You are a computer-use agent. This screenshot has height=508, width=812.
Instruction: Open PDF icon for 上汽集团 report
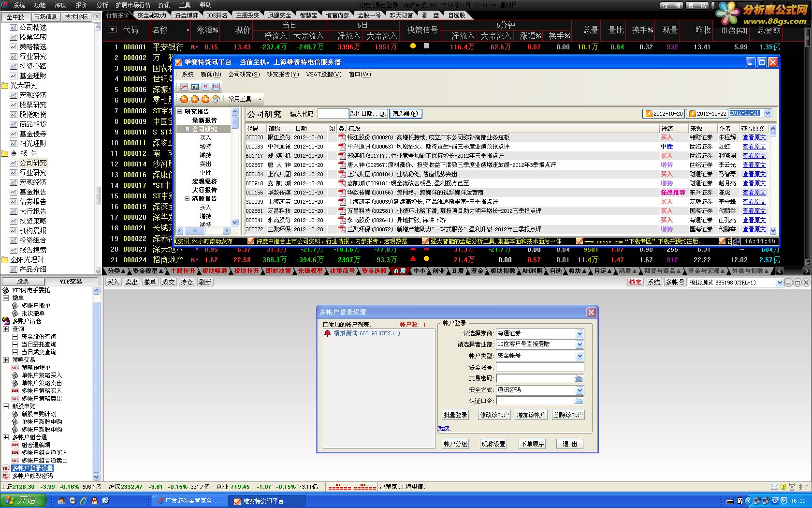click(x=342, y=174)
